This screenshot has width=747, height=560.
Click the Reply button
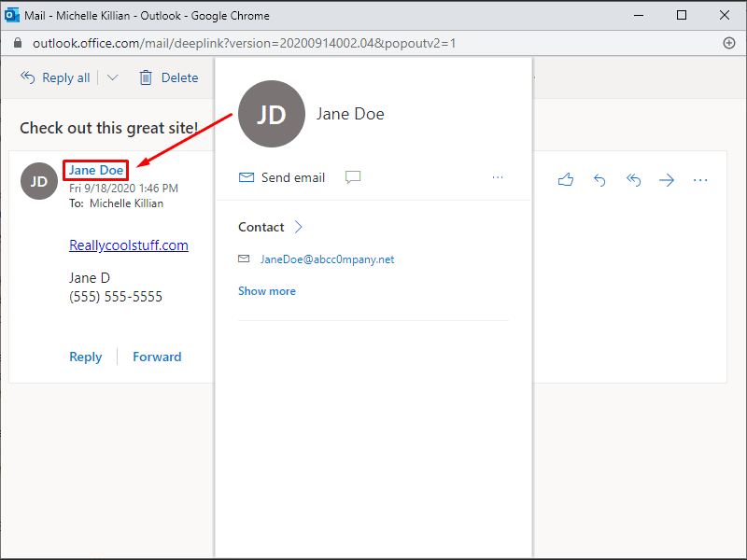(x=85, y=357)
